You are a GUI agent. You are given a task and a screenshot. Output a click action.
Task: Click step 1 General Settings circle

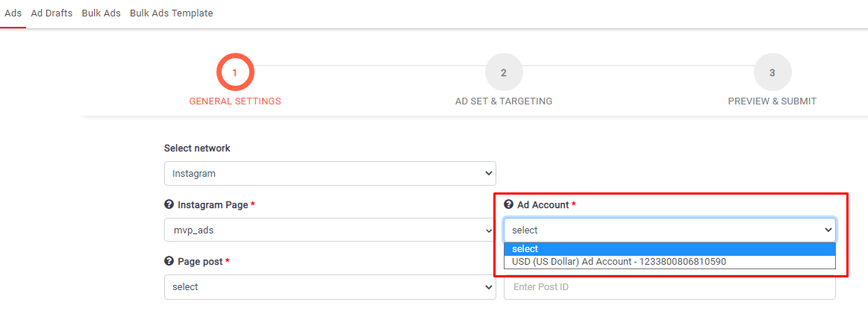(x=235, y=73)
